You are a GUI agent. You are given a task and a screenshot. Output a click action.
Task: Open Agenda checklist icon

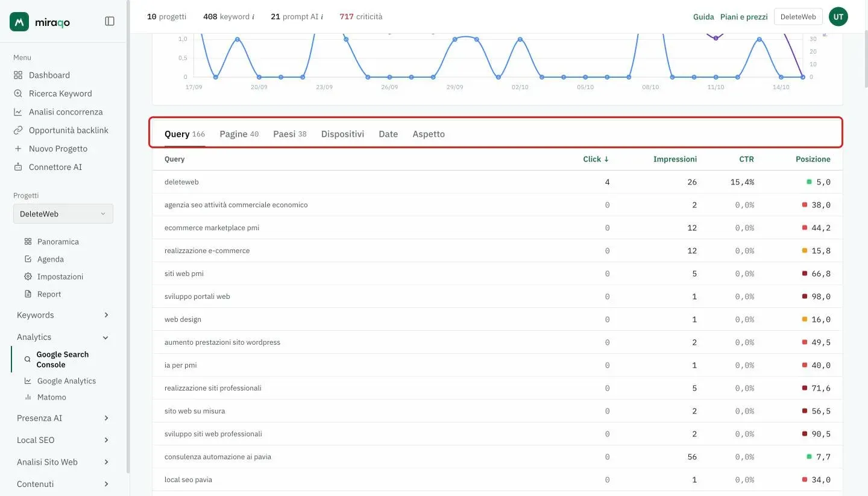pyautogui.click(x=28, y=259)
